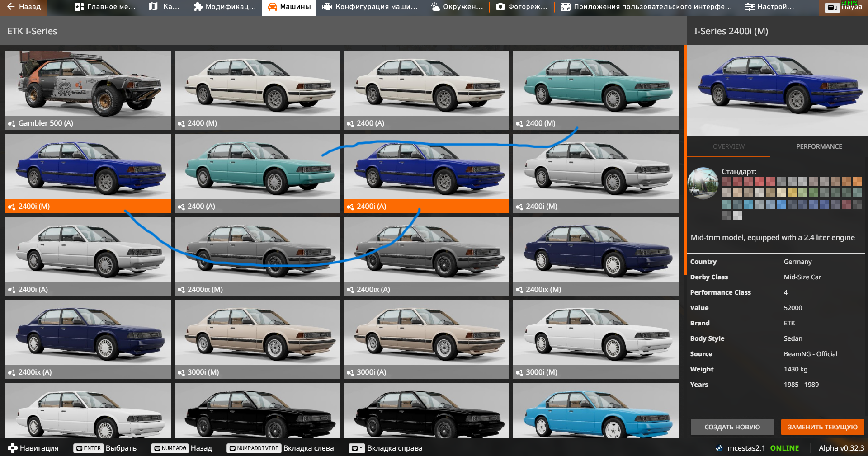Pick the teal 2400 (M) configuration
Screen dimensions: 868x456
[x=596, y=90]
